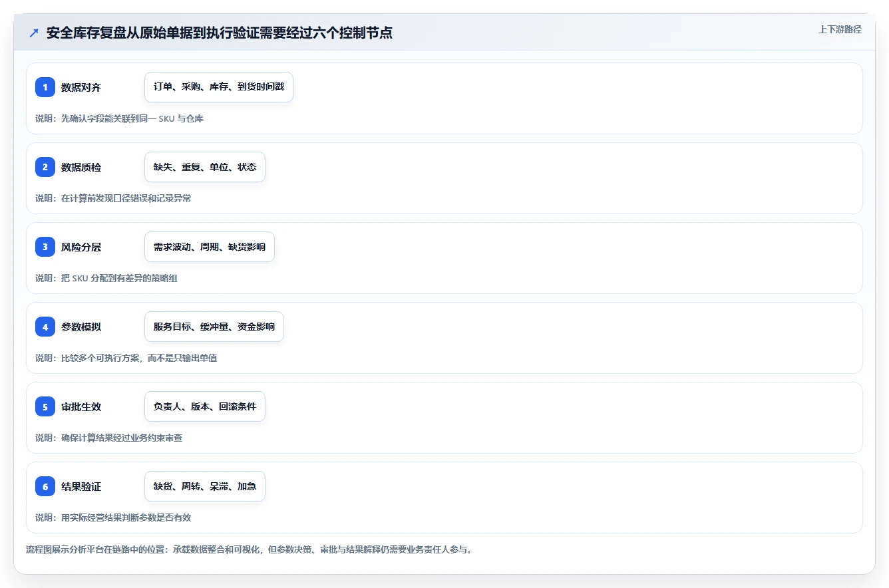Click the 负责人、版本、回滚条件 chip
The height and width of the screenshot is (588, 889).
[x=205, y=406]
